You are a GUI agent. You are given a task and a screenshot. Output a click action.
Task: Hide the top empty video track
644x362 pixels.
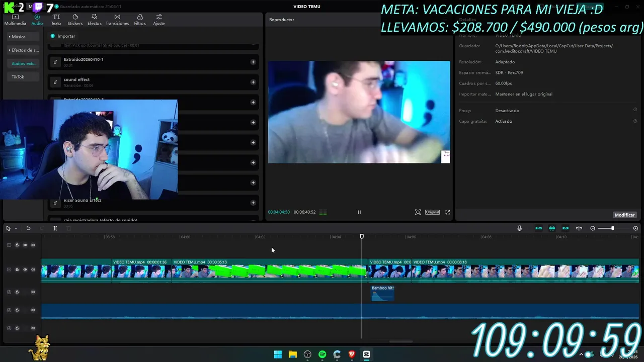pos(25,245)
